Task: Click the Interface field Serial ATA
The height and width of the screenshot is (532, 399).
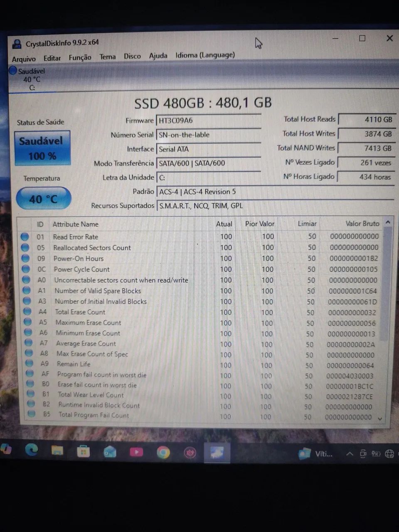Action: point(208,149)
